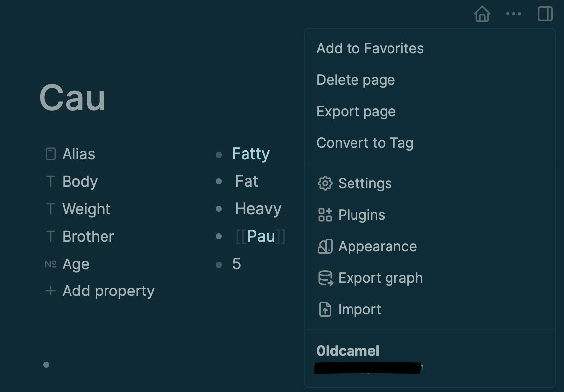This screenshot has height=392, width=564.
Task: Select Export page option
Action: pos(356,112)
